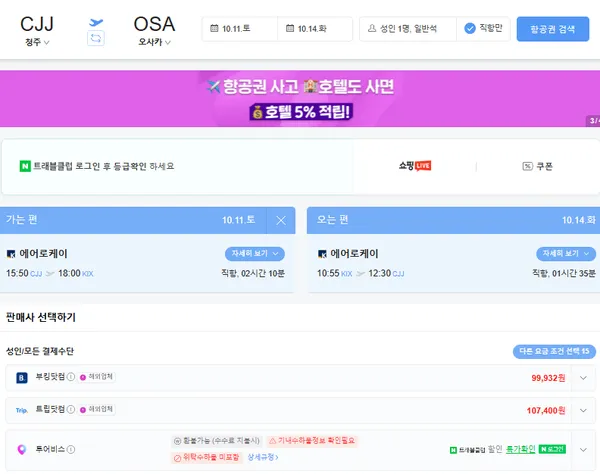Select the departure date 10.11.토 field
Viewport: 600px width, 474px height.
pos(240,29)
